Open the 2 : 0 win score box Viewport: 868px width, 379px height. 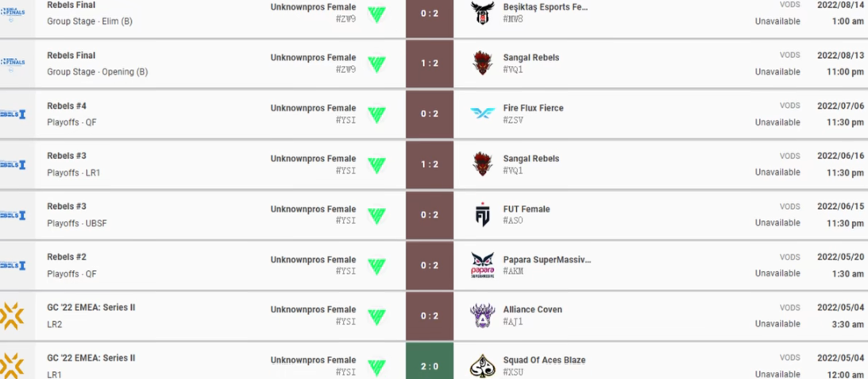[430, 365]
